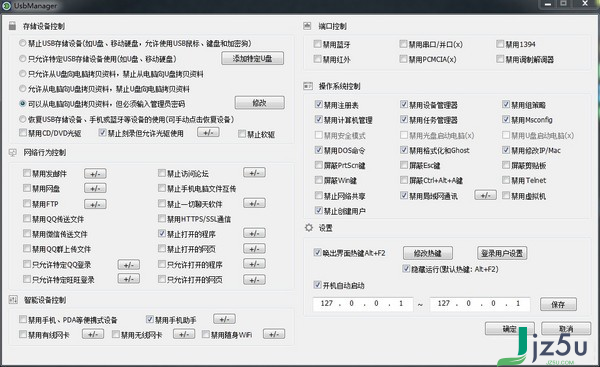Click +/- button beside 禁用随身WiFi

tap(274, 334)
